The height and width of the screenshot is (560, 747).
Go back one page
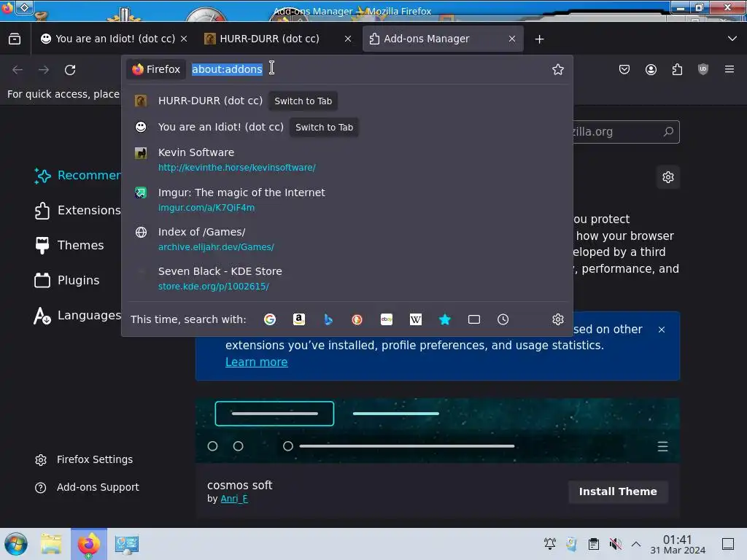click(18, 70)
